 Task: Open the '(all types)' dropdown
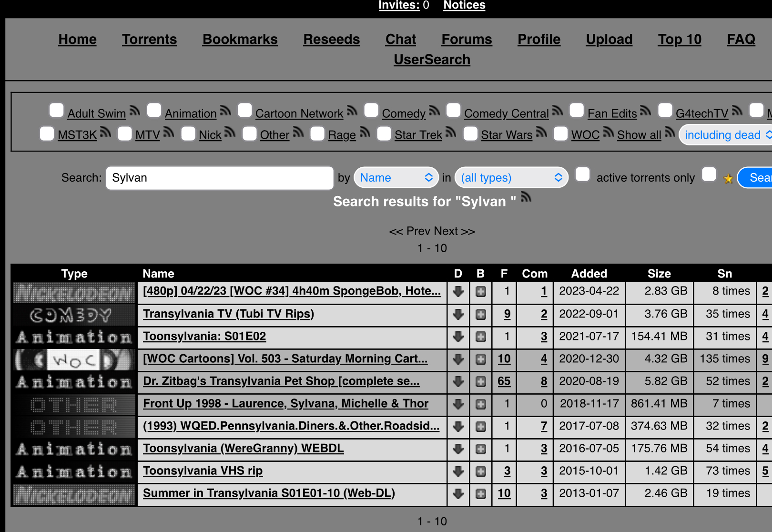click(511, 178)
